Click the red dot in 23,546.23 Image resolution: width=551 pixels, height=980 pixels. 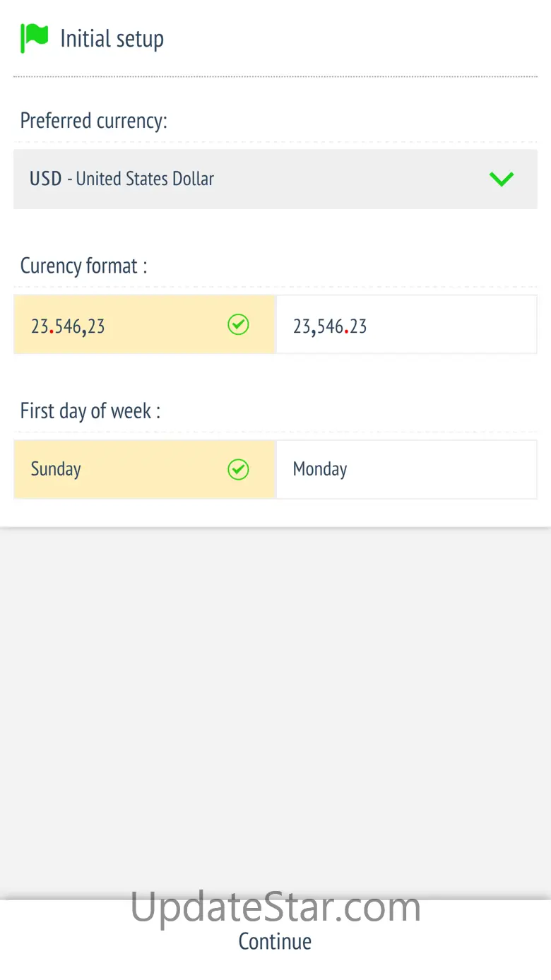point(345,331)
